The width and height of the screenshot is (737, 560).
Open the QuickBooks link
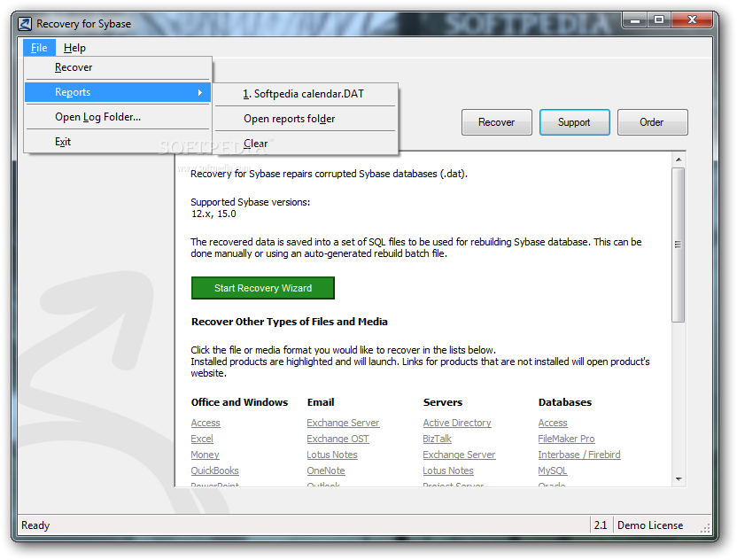214,471
